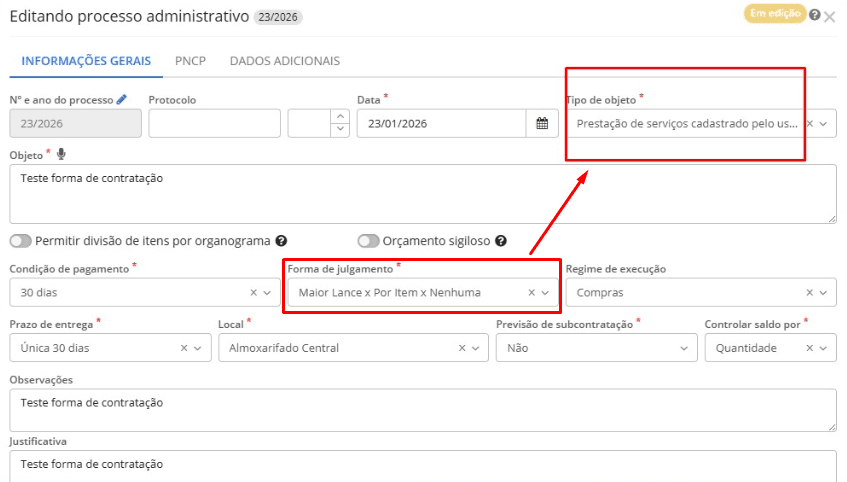Clear the Condição de pagamento value

tap(253, 293)
